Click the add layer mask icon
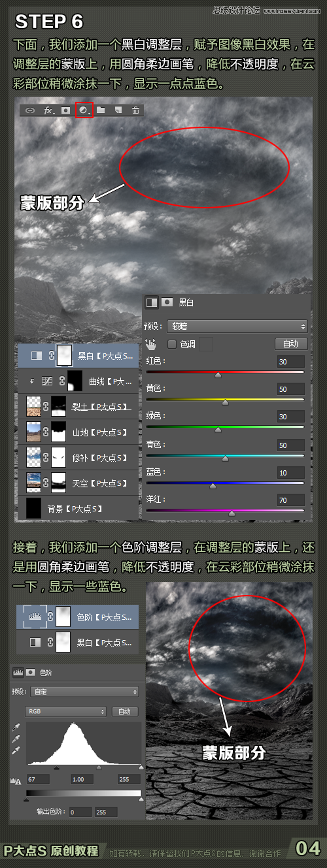 (x=65, y=110)
